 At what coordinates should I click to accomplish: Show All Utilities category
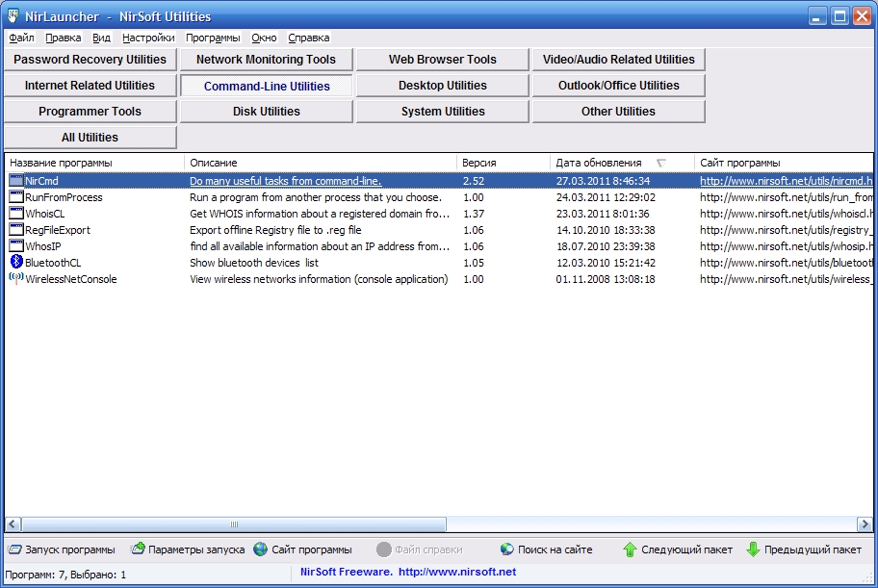click(x=90, y=138)
